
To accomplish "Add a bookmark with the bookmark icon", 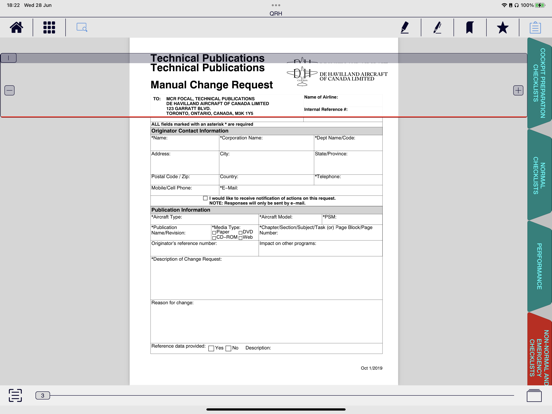I will pos(470,27).
